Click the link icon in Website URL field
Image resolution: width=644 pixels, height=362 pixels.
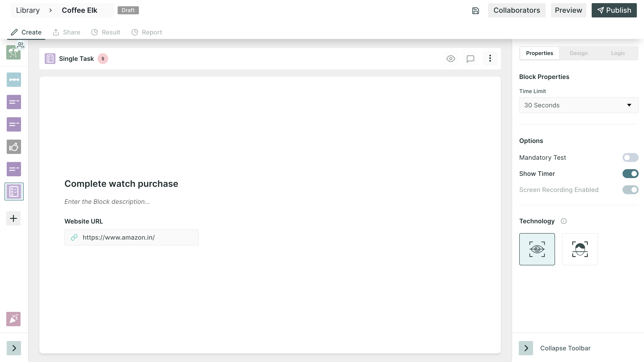(x=74, y=237)
